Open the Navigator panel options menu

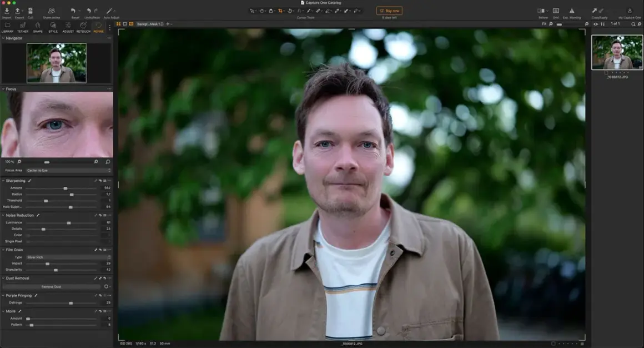pos(109,38)
